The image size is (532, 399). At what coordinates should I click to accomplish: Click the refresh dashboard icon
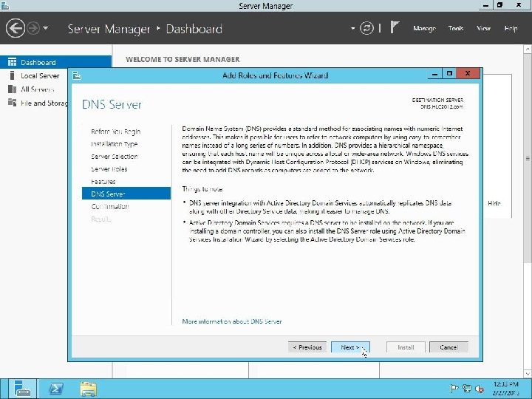pyautogui.click(x=366, y=28)
